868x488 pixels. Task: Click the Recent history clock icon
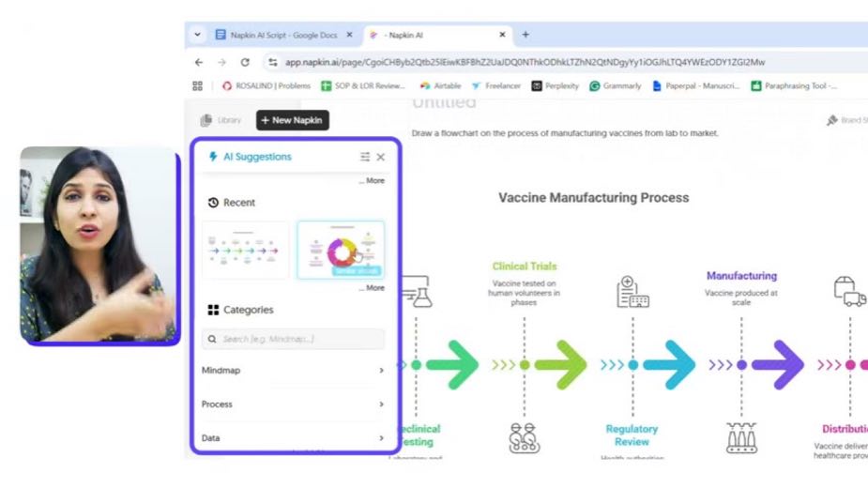click(x=213, y=203)
